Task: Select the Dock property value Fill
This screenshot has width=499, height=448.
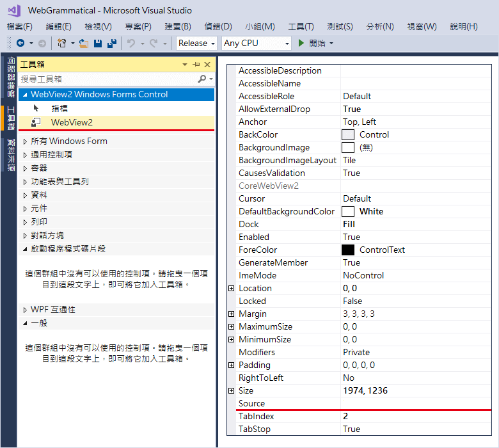Action: 349,224
